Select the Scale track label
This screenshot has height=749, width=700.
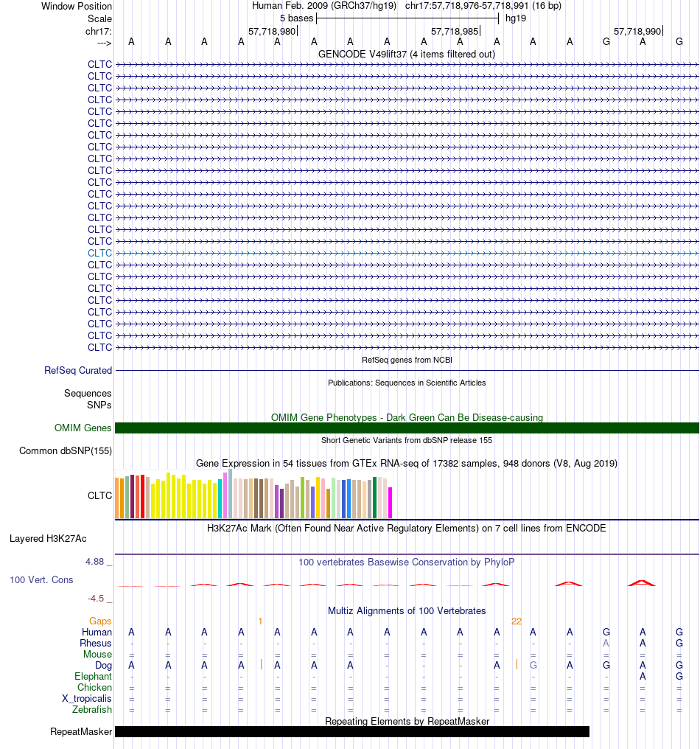click(99, 18)
